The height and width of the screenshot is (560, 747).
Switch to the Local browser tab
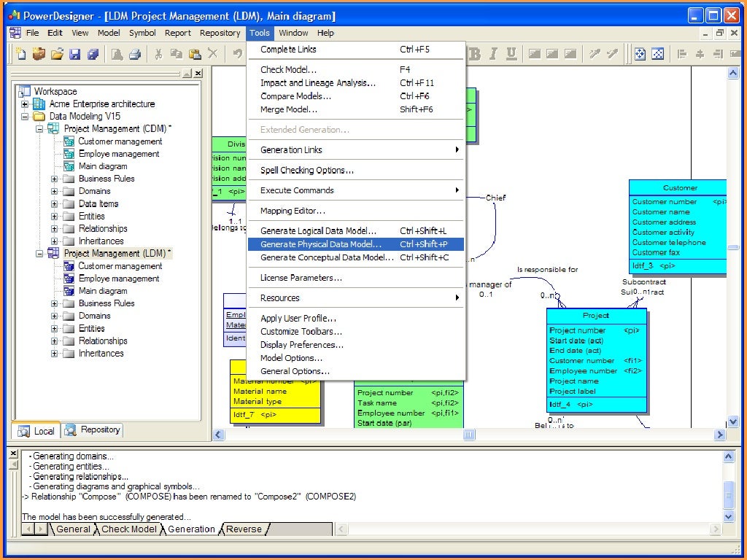pos(36,431)
